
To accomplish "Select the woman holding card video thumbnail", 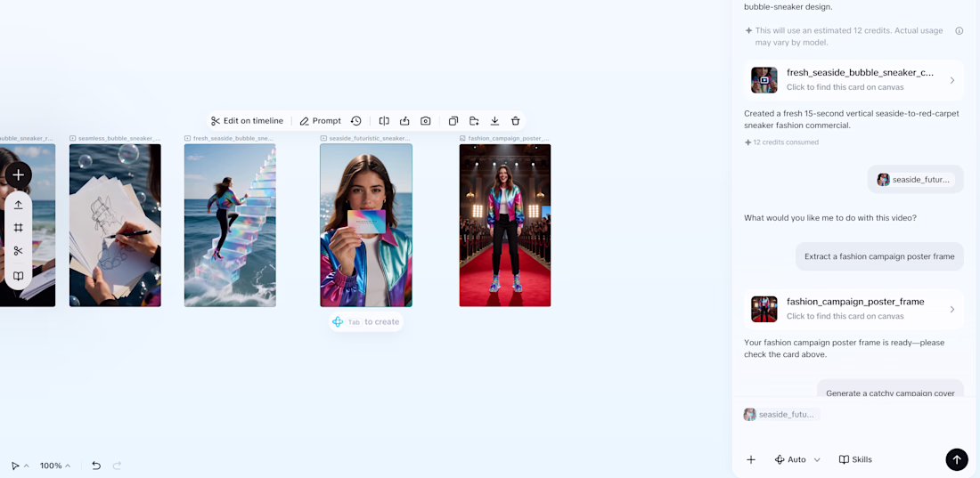I will coord(366,225).
